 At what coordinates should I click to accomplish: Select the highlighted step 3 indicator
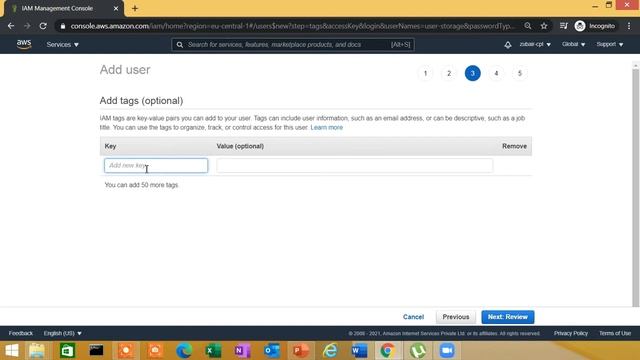[x=472, y=73]
